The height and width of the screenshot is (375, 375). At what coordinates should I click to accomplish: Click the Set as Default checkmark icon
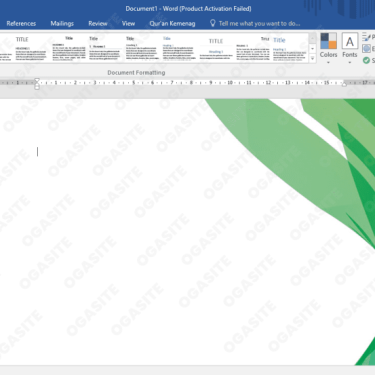click(366, 60)
